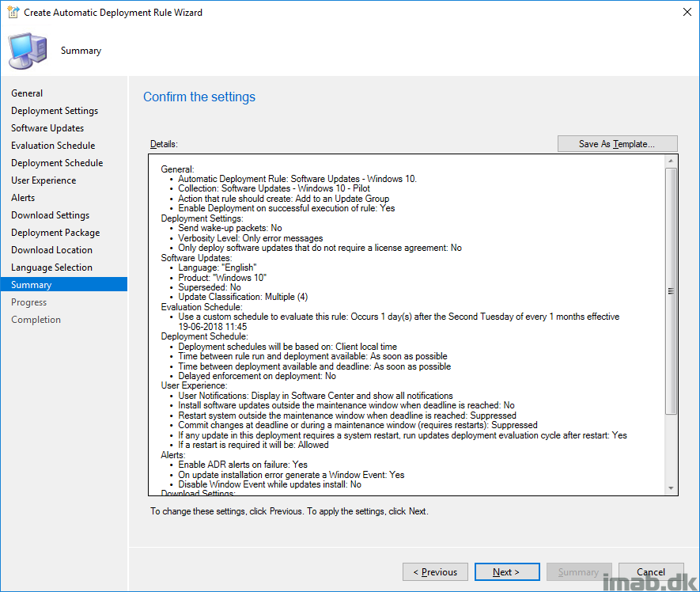Screen dimensions: 700x592
Task: Click the computer Summary header icon
Action: point(28,51)
